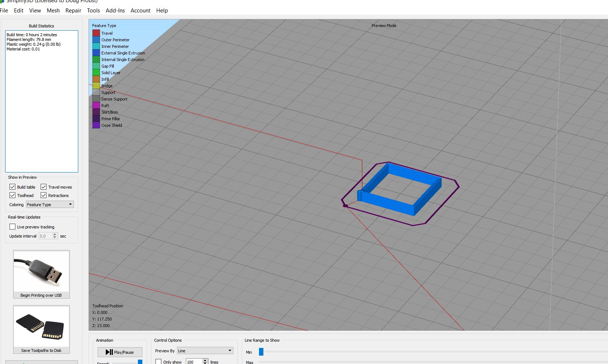This screenshot has height=364, width=608.
Task: Open the Add-Ins menu
Action: coord(115,11)
